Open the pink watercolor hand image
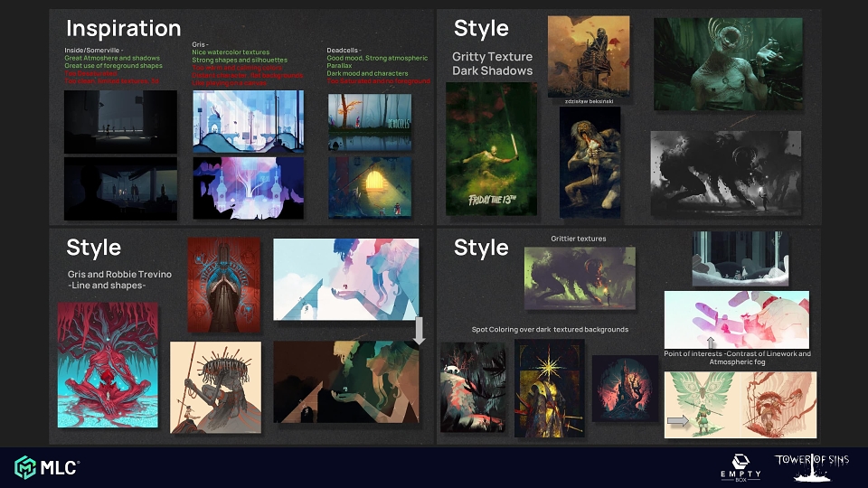This screenshot has height=488, width=868. (737, 320)
